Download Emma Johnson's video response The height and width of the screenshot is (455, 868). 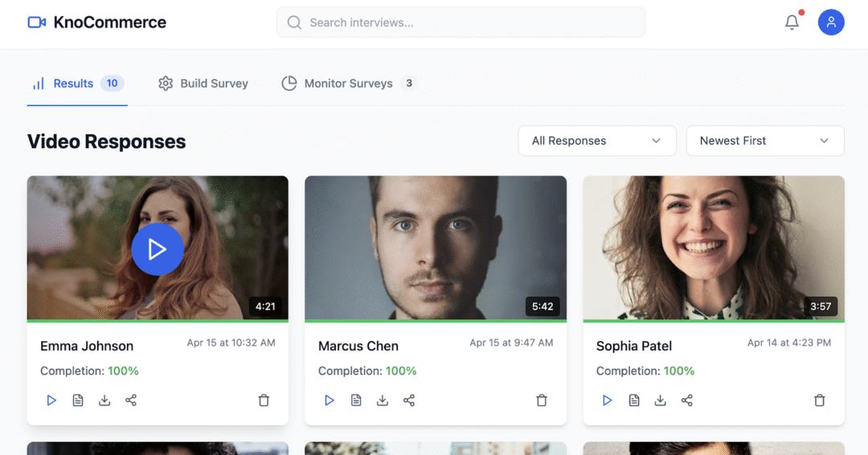(104, 400)
